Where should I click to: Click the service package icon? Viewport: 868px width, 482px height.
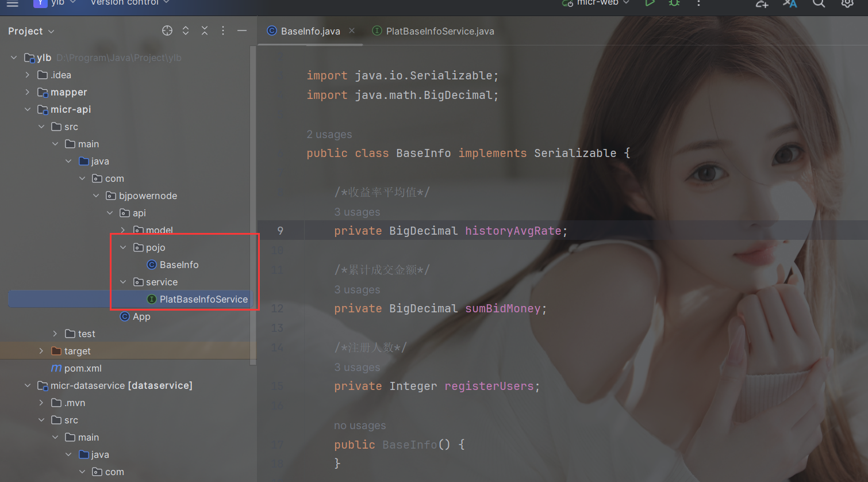[139, 282]
